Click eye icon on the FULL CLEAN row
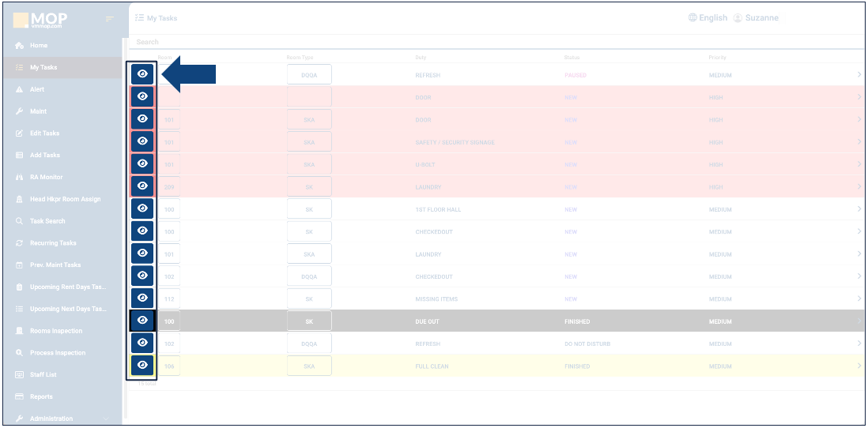Viewport: 868px width, 428px height. pos(142,366)
